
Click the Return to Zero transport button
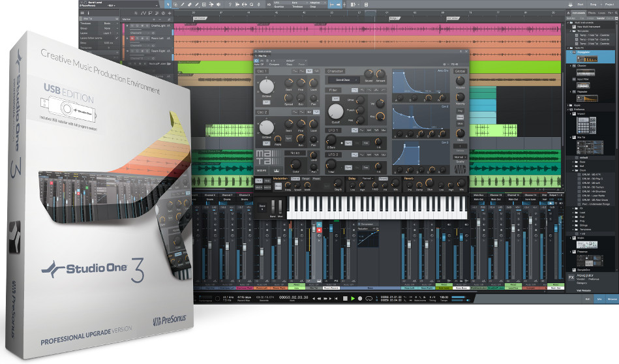click(x=336, y=299)
